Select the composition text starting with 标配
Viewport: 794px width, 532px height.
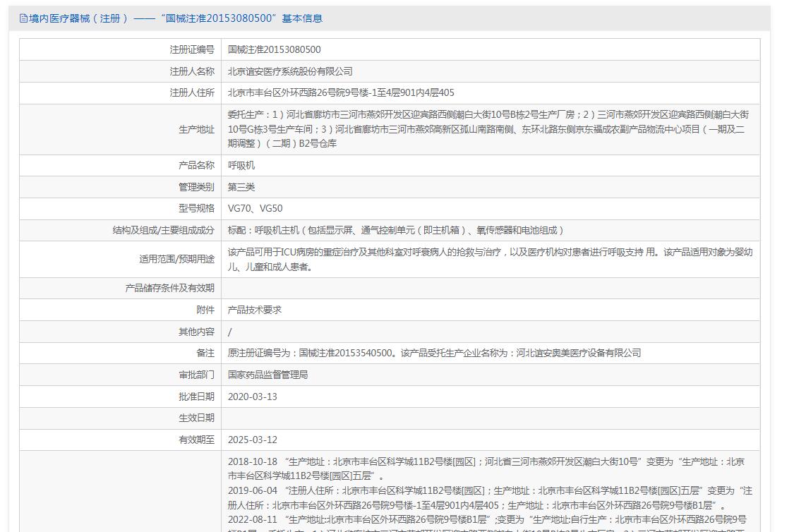pos(395,230)
